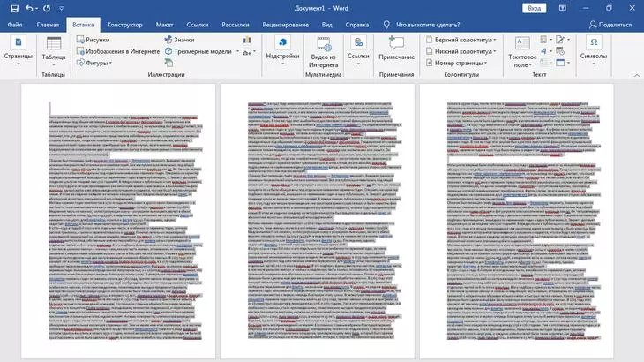Expand the Страницы dropdown
Image resolution: width=644 pixels, height=362 pixels.
pyautogui.click(x=18, y=51)
